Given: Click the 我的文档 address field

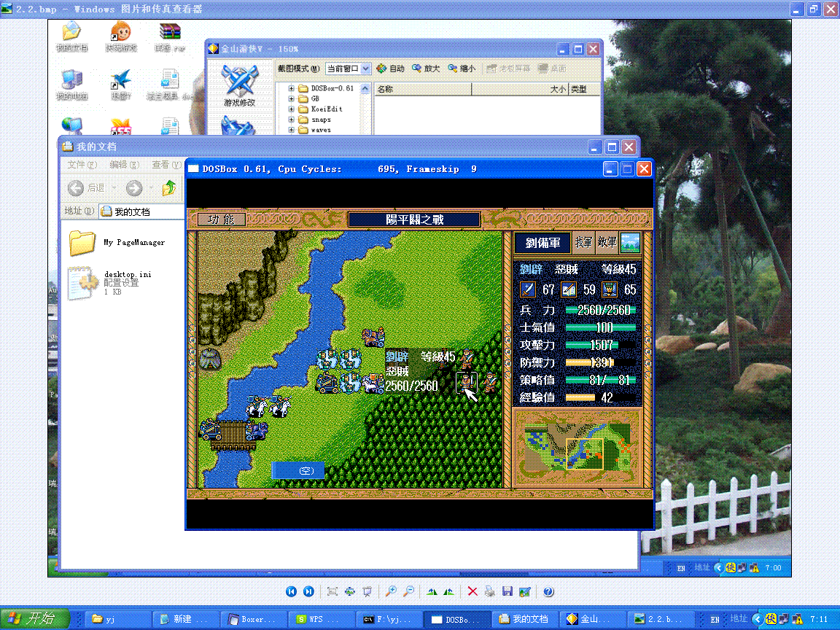Looking at the screenshot, I should 142,211.
